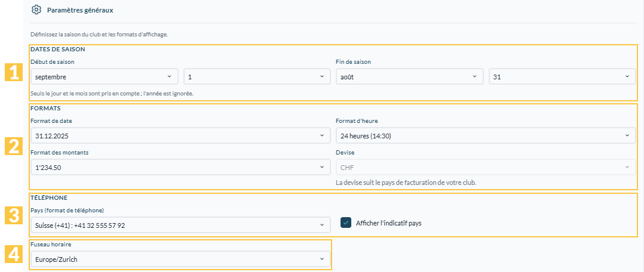Click the TÉLÉPHONE section title
The width and height of the screenshot is (644, 272).
(x=49, y=198)
